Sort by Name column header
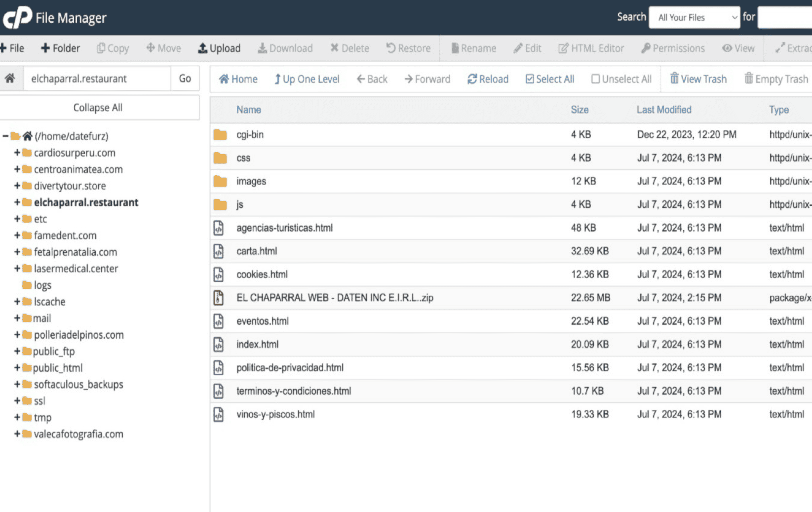 [x=248, y=110]
